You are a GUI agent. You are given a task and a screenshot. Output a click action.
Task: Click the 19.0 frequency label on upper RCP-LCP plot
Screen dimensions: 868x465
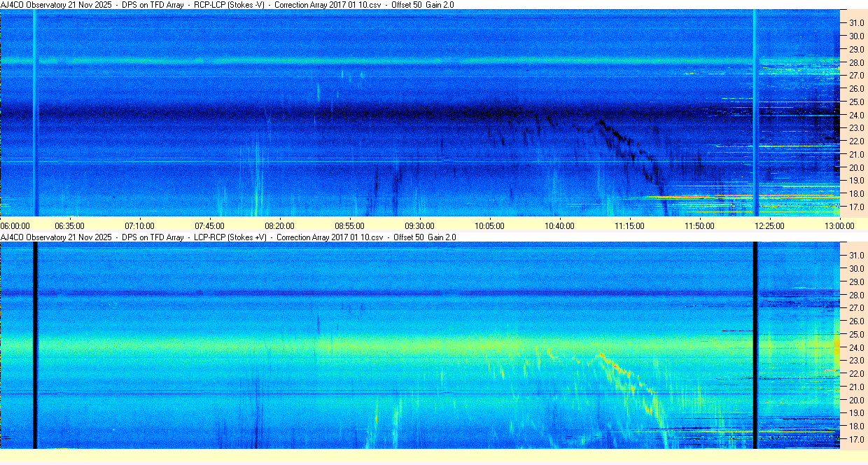pos(857,181)
